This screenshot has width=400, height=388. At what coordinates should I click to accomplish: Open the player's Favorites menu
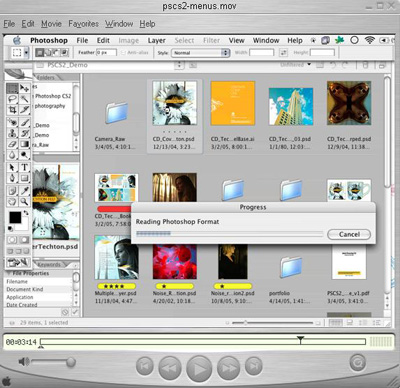[x=83, y=24]
